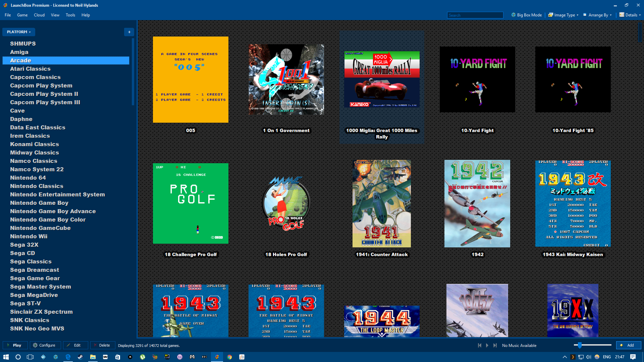Open the network icon in tray
The width and height of the screenshot is (644, 362).
coord(581,357)
